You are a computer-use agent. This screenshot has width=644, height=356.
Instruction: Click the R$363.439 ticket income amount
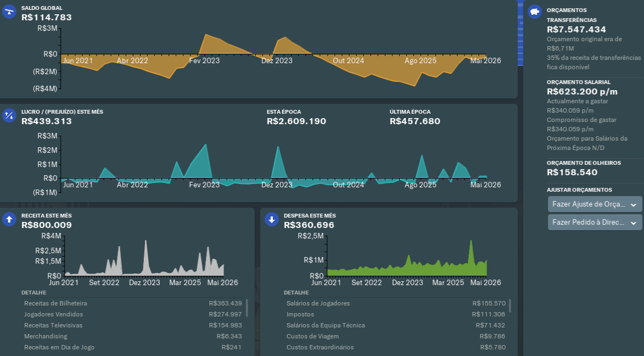(x=225, y=303)
